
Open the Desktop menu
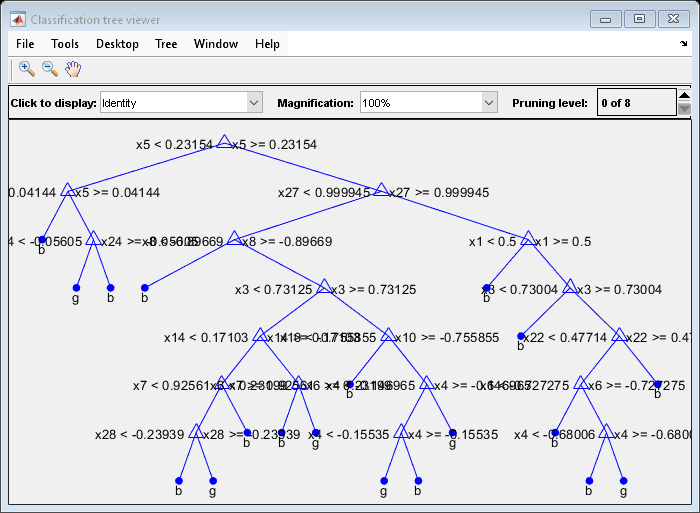coord(117,44)
